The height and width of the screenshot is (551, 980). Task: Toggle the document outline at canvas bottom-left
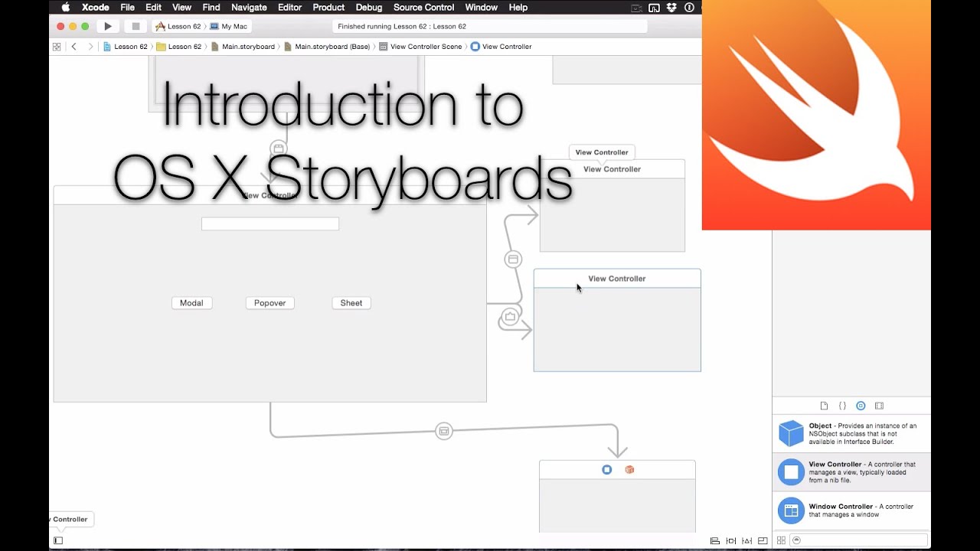58,540
